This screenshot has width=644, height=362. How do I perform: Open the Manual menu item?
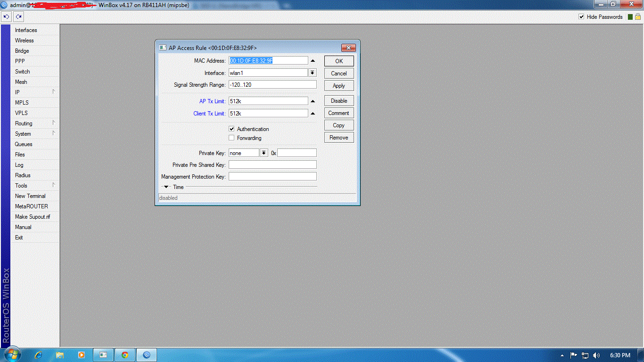(35, 227)
